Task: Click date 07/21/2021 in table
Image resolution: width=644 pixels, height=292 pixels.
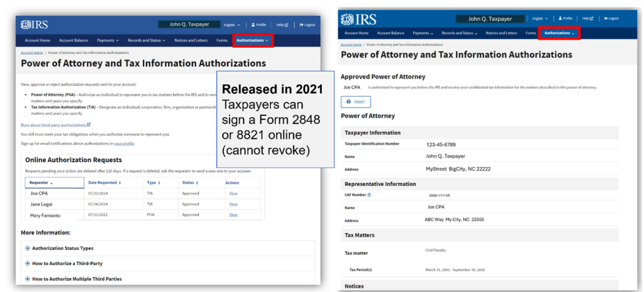Action: (x=97, y=215)
